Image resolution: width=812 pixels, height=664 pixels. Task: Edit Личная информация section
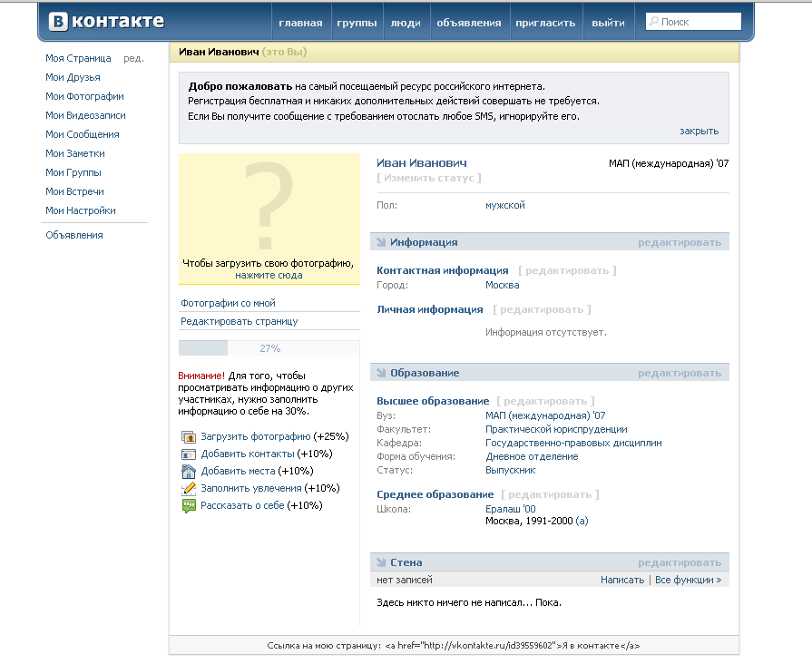(542, 309)
